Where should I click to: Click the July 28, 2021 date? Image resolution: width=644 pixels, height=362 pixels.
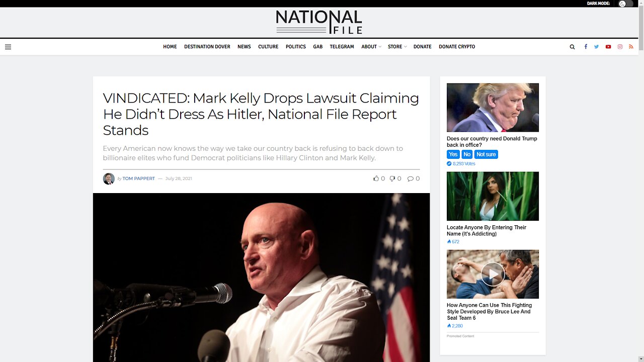coord(179,178)
